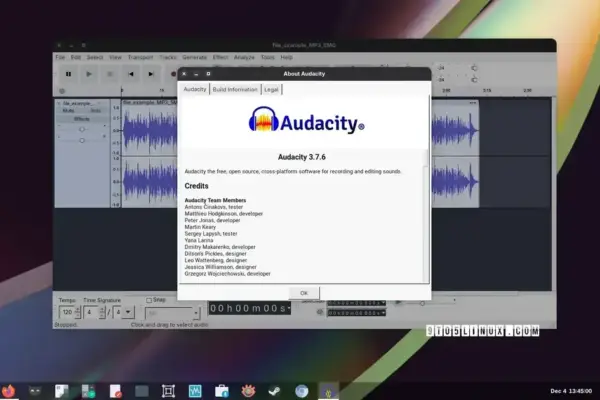Open the text editor icon in taskbar
This screenshot has height=400, width=600.
click(115, 391)
